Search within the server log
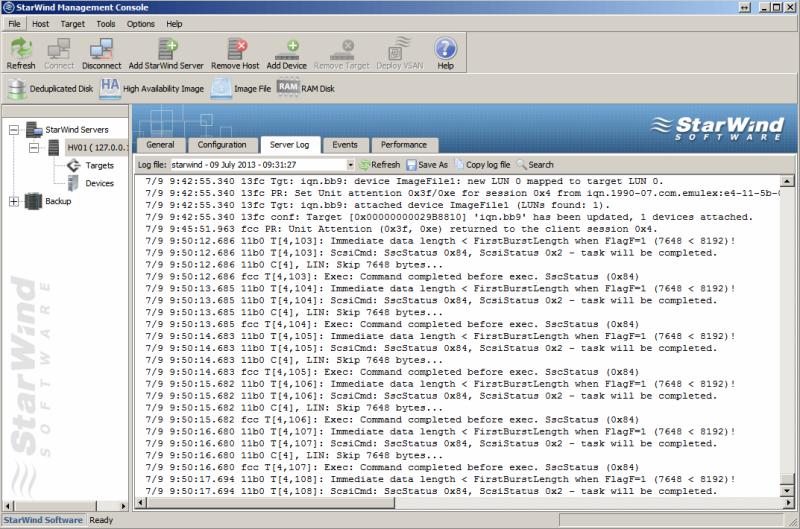 (x=535, y=165)
